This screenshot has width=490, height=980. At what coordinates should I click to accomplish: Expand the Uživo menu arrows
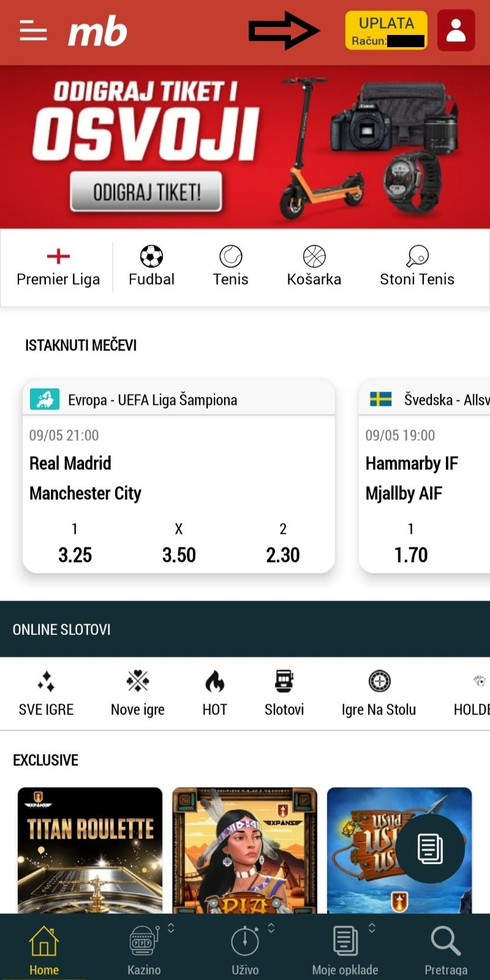(x=271, y=928)
